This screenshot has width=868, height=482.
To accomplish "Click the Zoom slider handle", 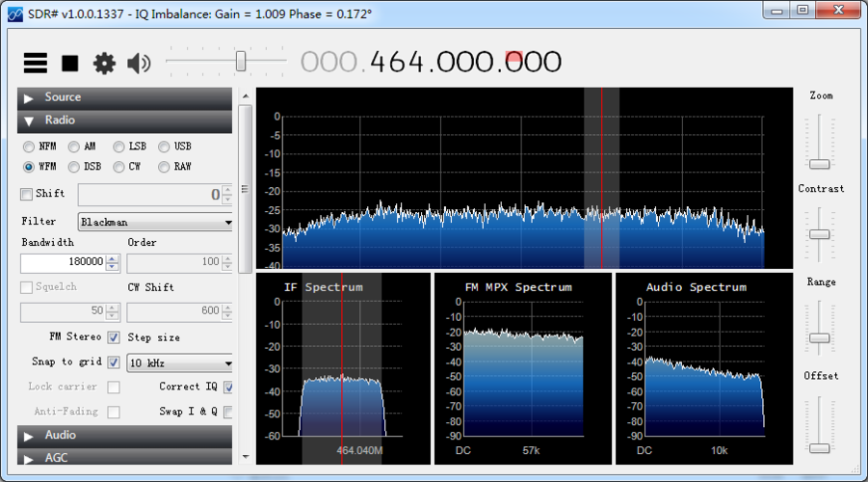I will click(819, 164).
